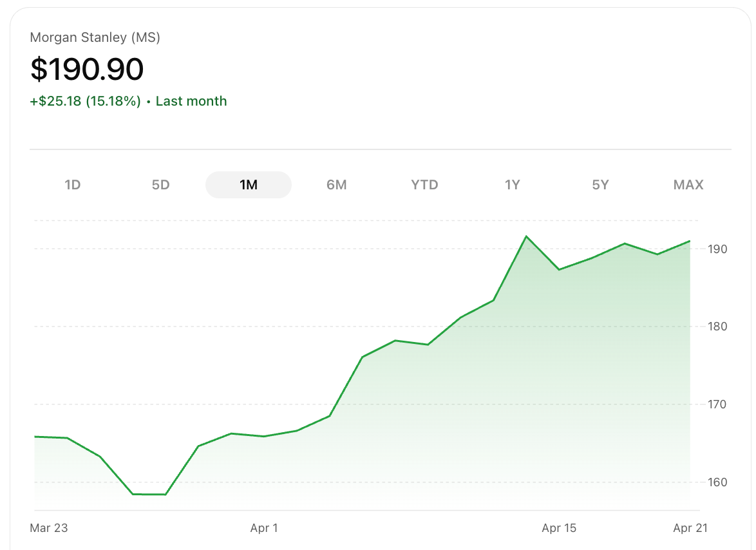Switch to the 5D range tab
The image size is (756, 550).
[x=160, y=185]
